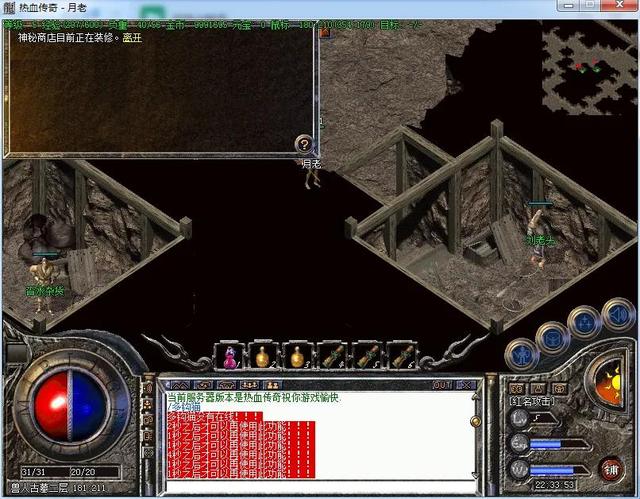Click the third chat toolbar icon
The image size is (640, 499).
tap(226, 385)
